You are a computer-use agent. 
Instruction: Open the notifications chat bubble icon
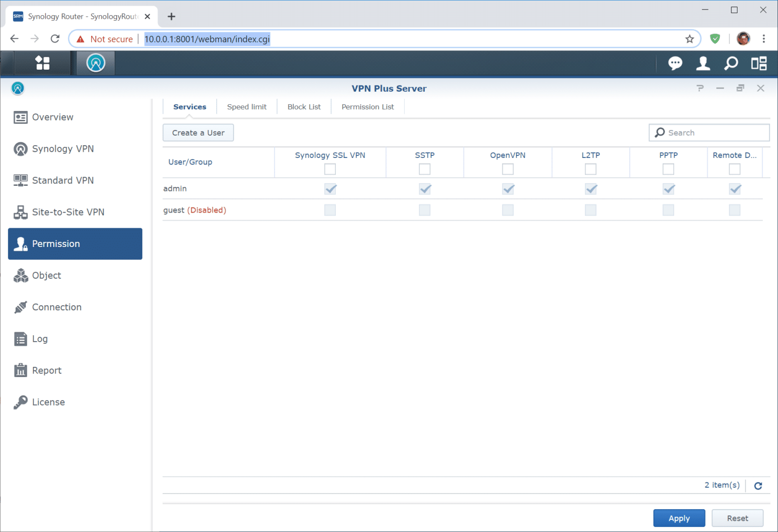[x=675, y=63]
